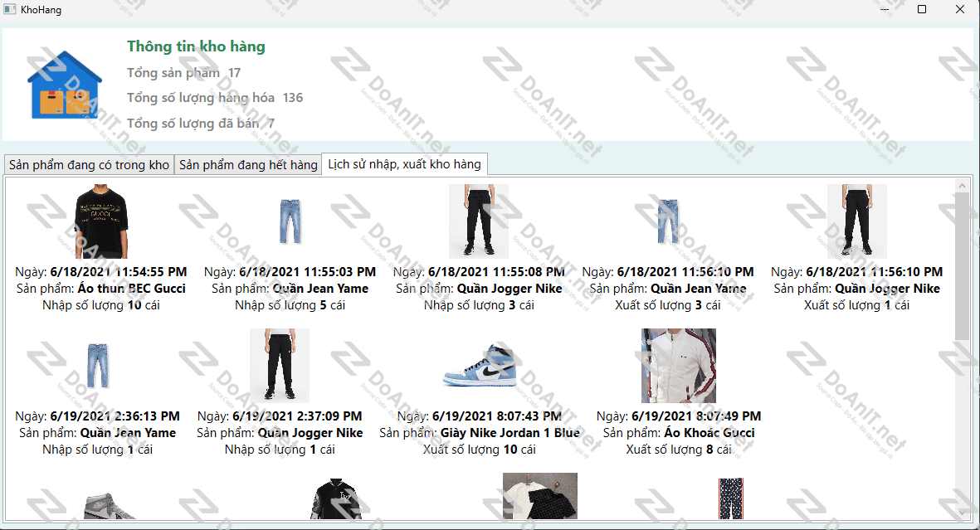The width and height of the screenshot is (980, 530).
Task: Click 'Xuất số lượng 10 cái' text
Action: [480, 450]
